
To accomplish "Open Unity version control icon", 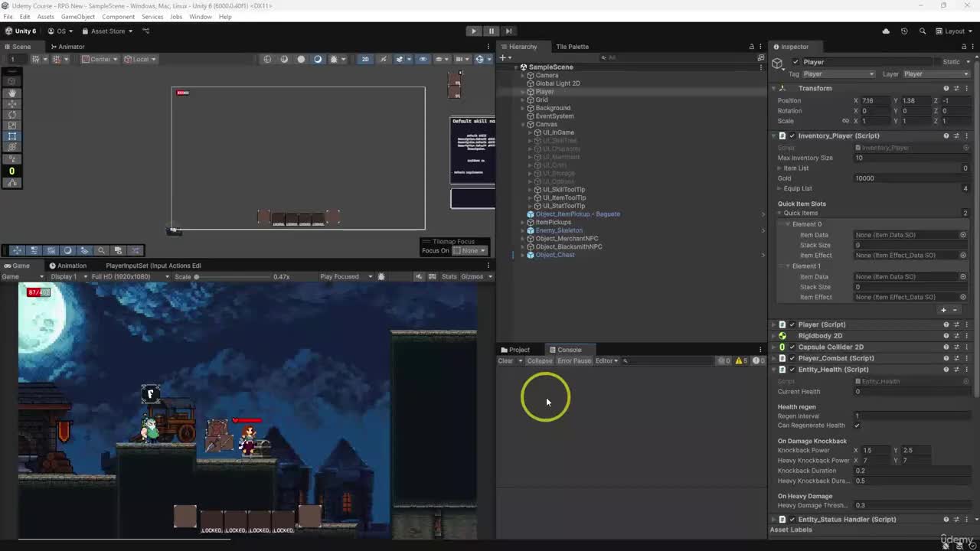I will tap(145, 31).
